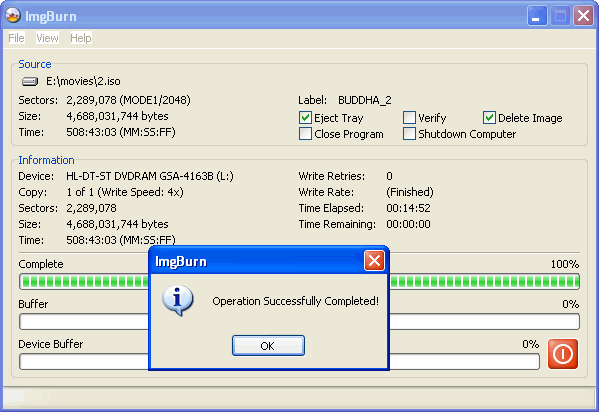
Task: Close the Operation Successfully Completed dialog
Action: pyautogui.click(x=374, y=261)
